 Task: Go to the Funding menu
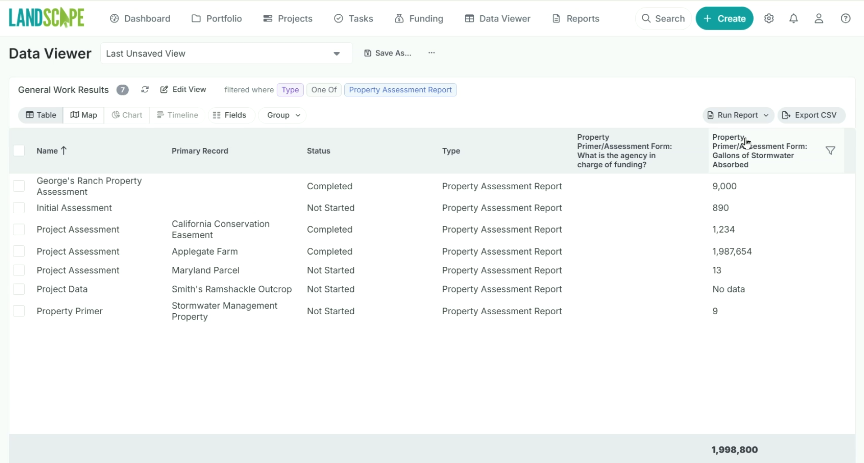(419, 18)
